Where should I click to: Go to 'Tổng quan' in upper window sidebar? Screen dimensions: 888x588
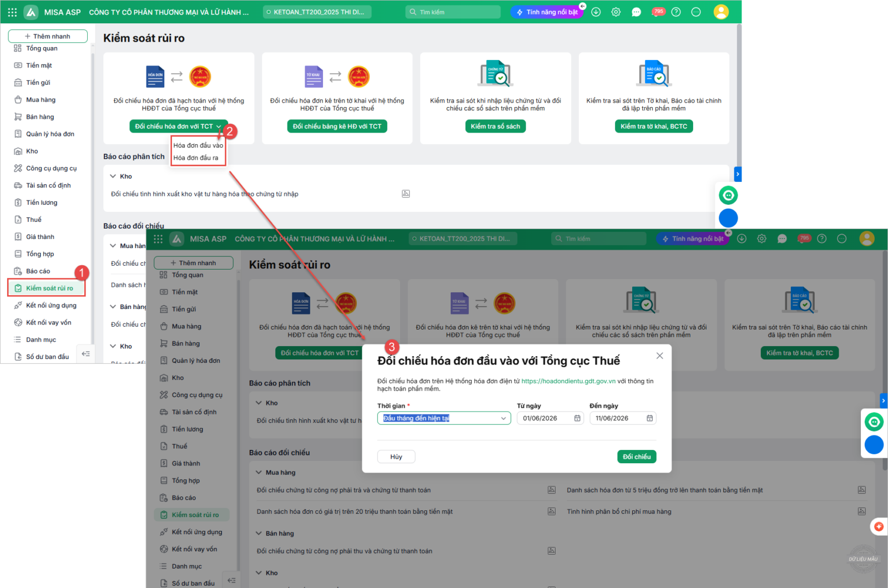tap(41, 48)
